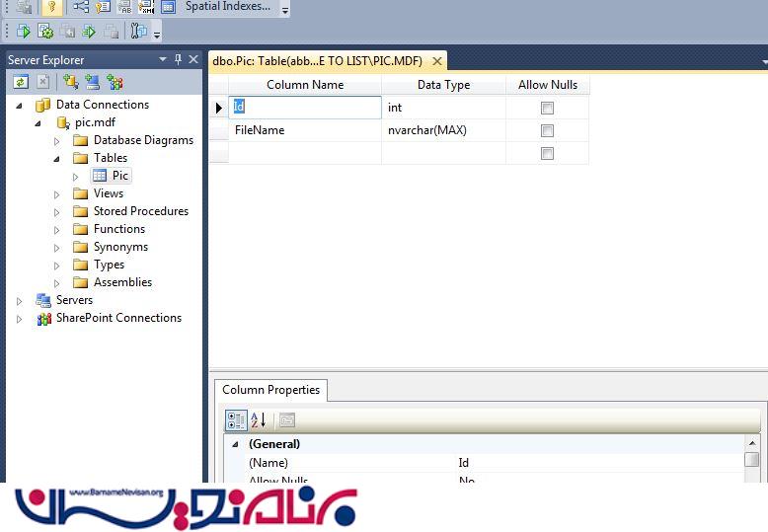This screenshot has width=768, height=532.
Task: Open Manage Indexes and Keys icon
Action: (x=103, y=7)
